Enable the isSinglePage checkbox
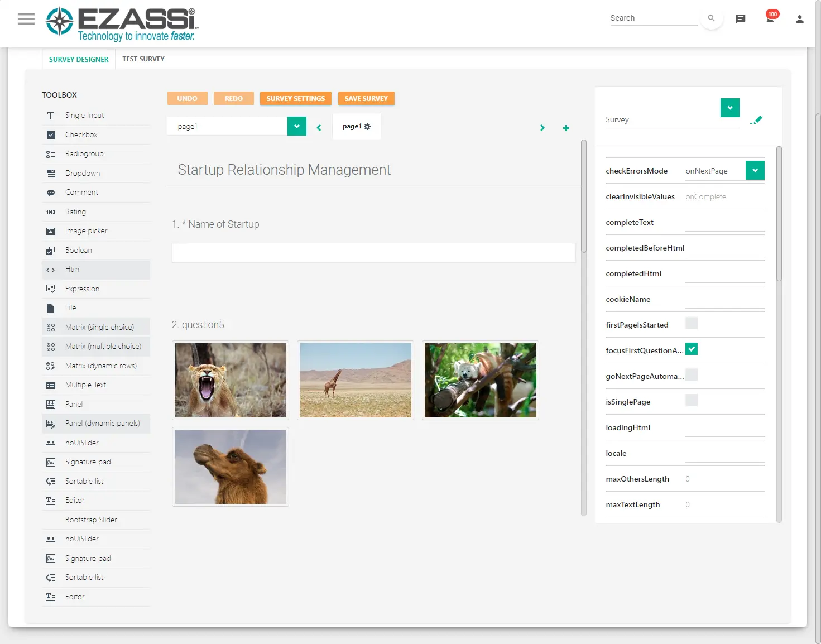 [x=692, y=400]
